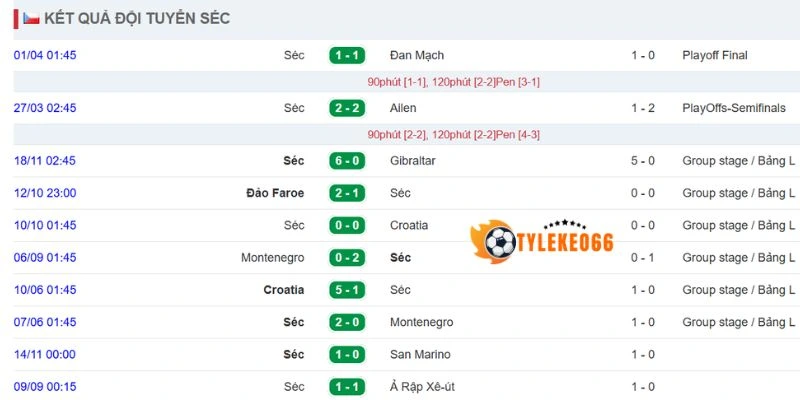Click the Czech flag icon in header
This screenshot has height=400, width=800.
pos(31,18)
